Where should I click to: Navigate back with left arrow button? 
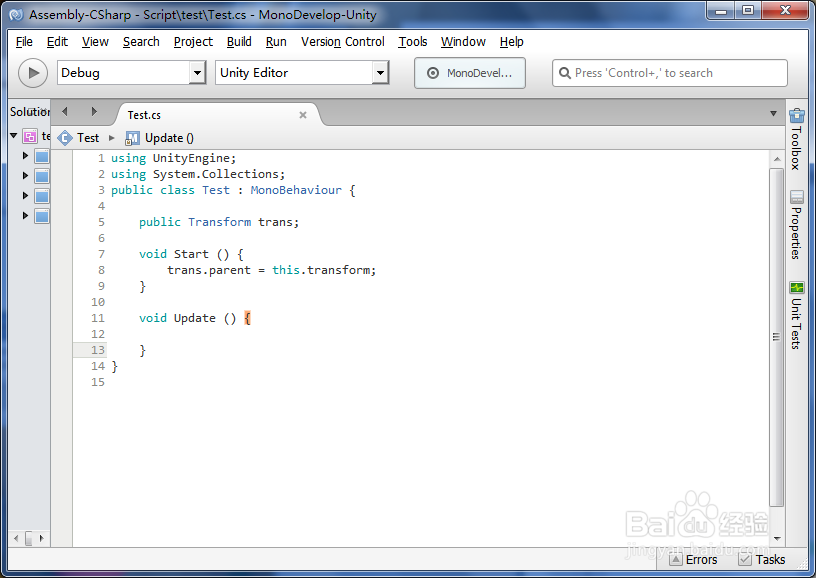tap(65, 111)
